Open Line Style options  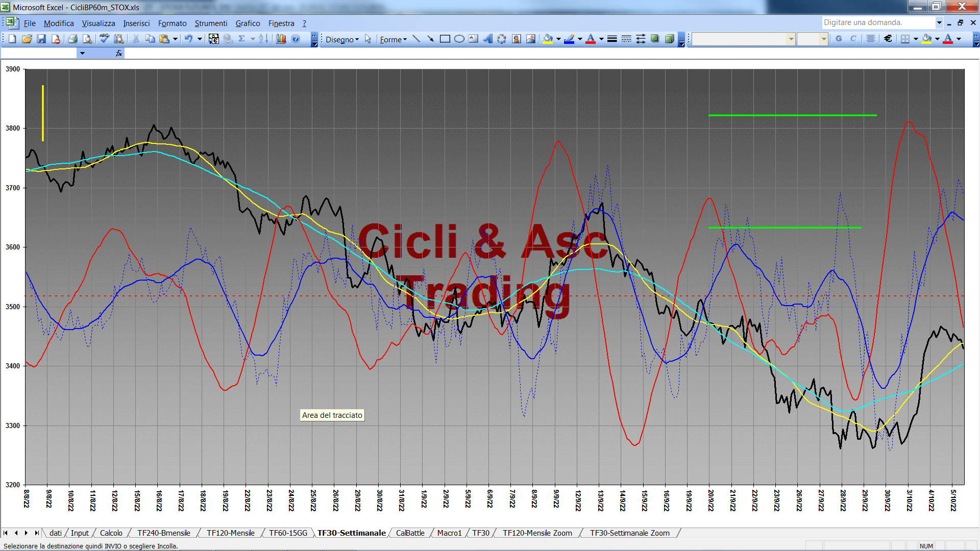tap(612, 39)
